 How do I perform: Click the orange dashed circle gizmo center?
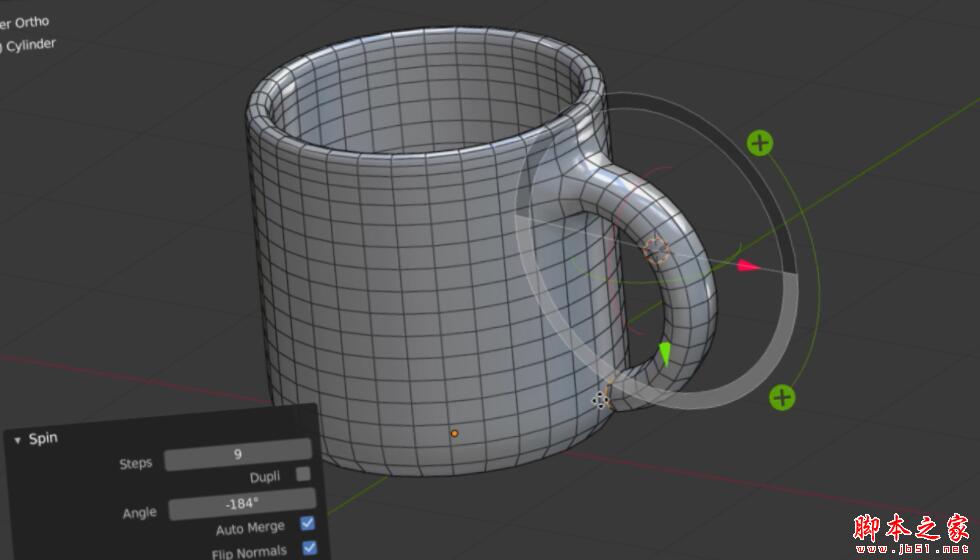point(656,250)
